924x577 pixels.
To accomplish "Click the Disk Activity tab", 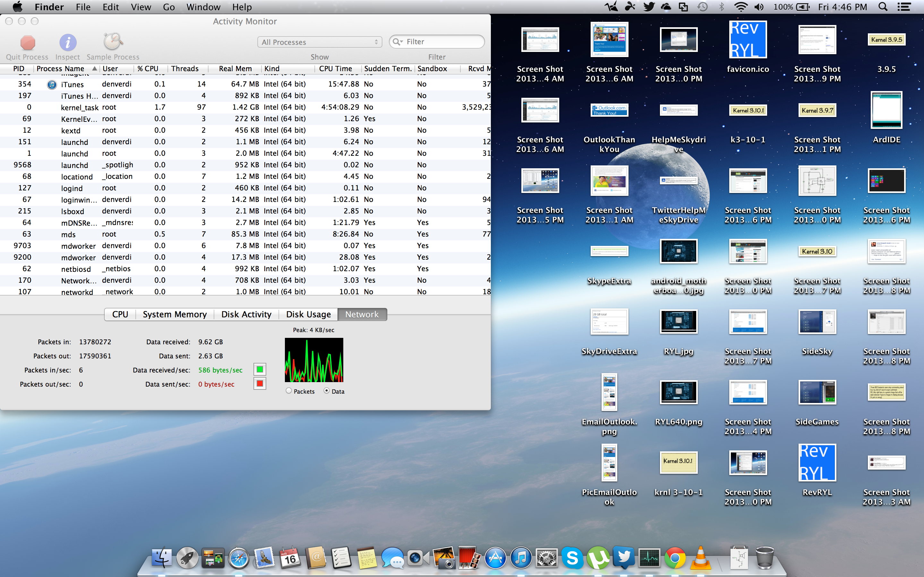I will (245, 314).
